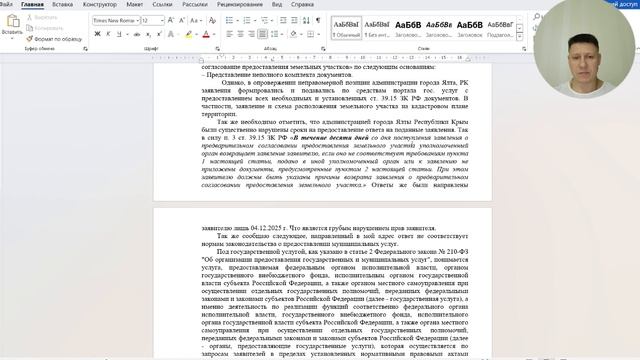Open the Рецензирование tab
Screen dimensions: 640x360
click(240, 4)
